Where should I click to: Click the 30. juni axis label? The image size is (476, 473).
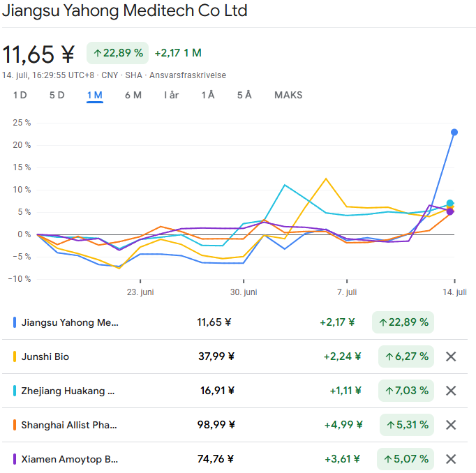(244, 292)
